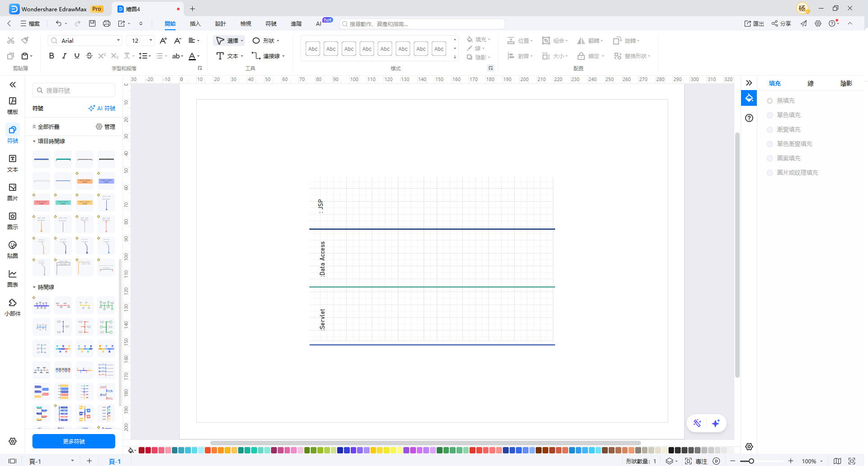Pick the red swatch in color bar

148,450
